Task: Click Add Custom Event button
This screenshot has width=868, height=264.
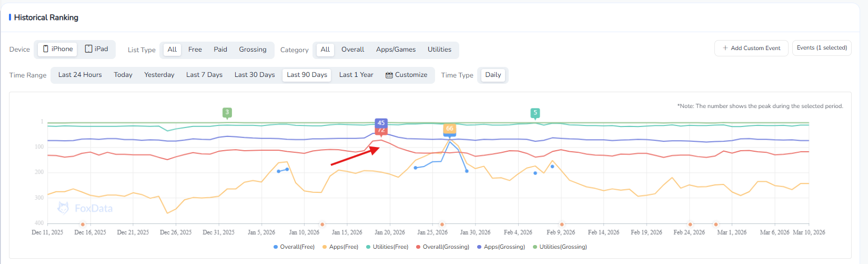Action: pyautogui.click(x=751, y=48)
